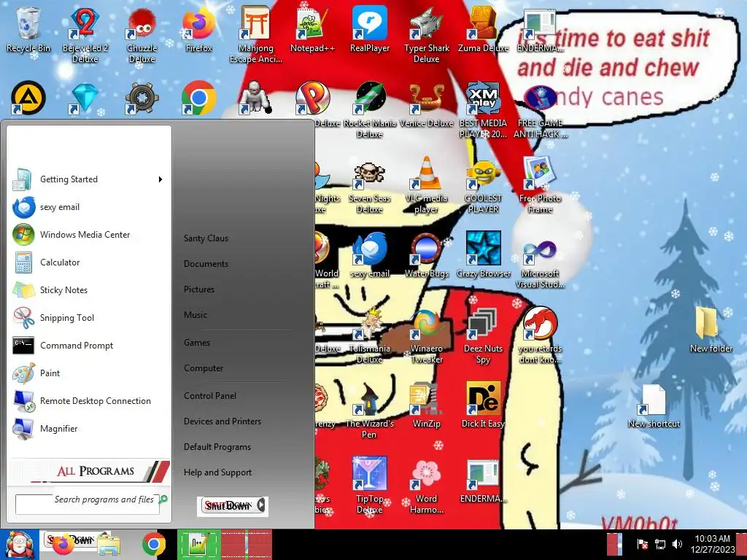Open sexy email Thunderbird desktop icon
747x560 pixels.
click(x=370, y=254)
